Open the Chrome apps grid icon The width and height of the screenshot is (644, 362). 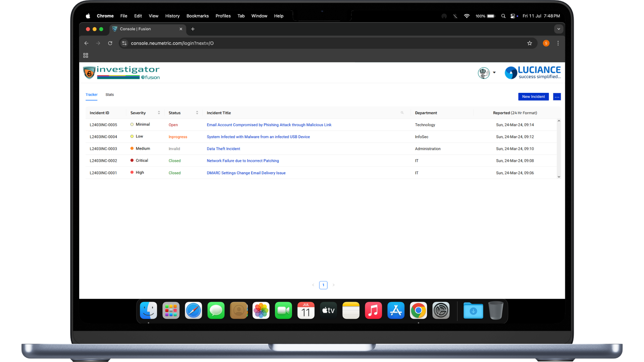(86, 55)
